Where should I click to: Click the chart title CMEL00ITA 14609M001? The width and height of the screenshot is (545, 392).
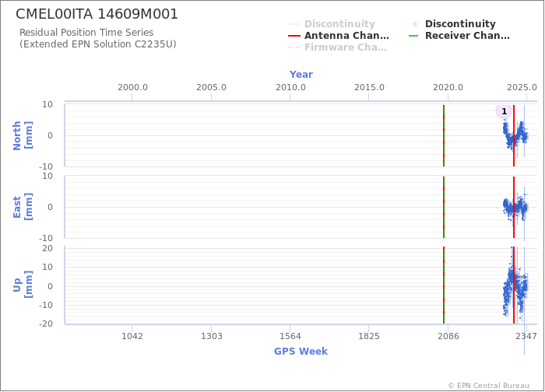97,14
